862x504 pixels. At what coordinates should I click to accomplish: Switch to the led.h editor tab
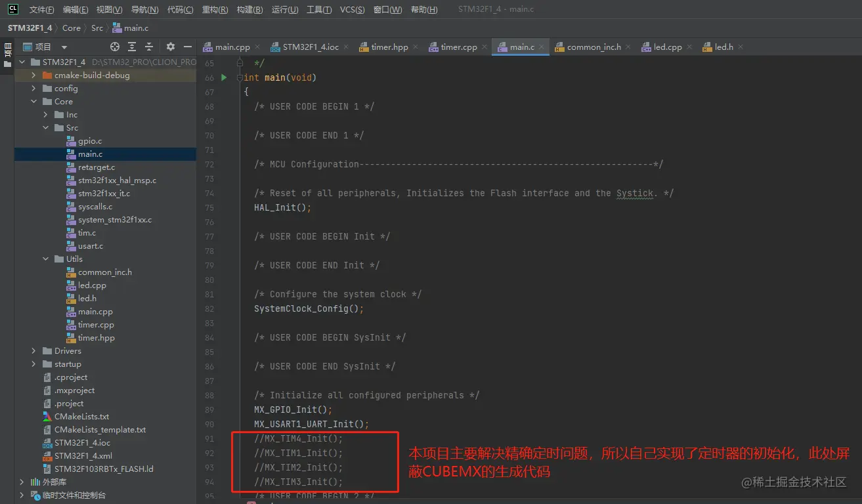tap(723, 47)
